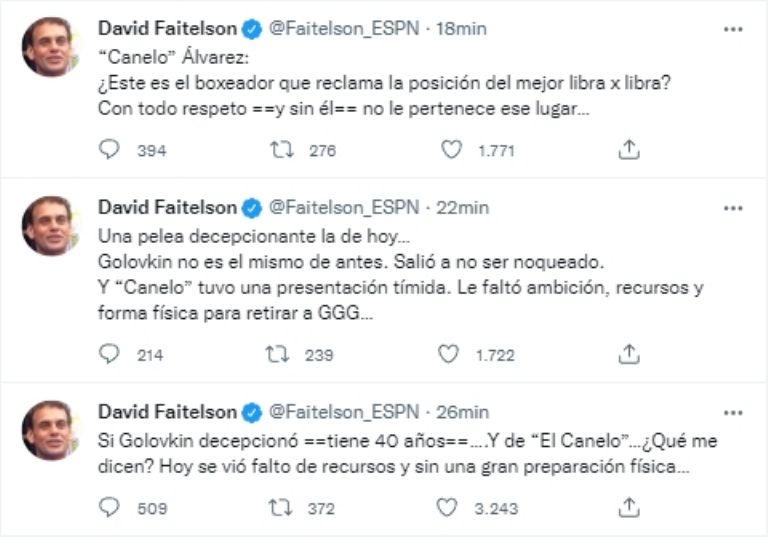The image size is (768, 537).
Task: Open more options on the 26min tweet
Action: click(733, 411)
